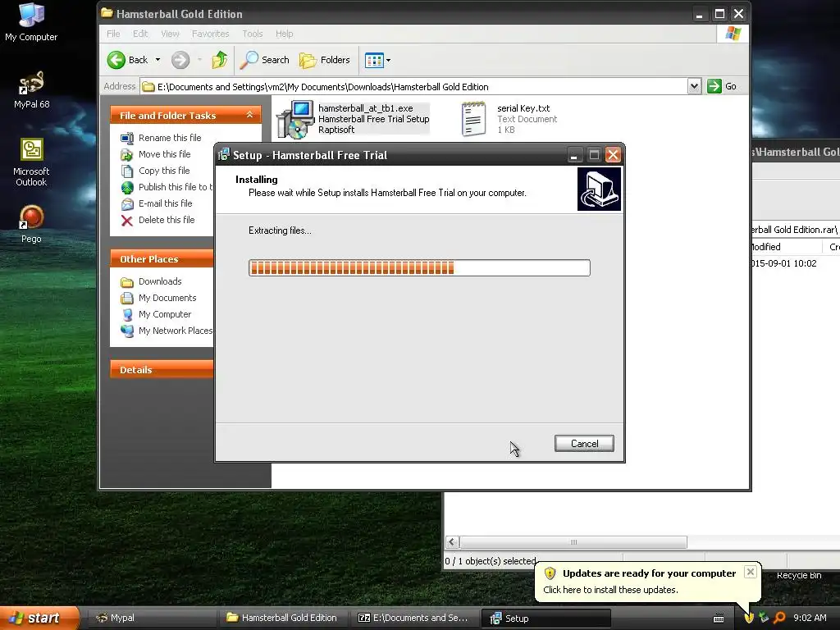Switch to Mypal taskbar button
The image size is (840, 630).
pos(151,619)
